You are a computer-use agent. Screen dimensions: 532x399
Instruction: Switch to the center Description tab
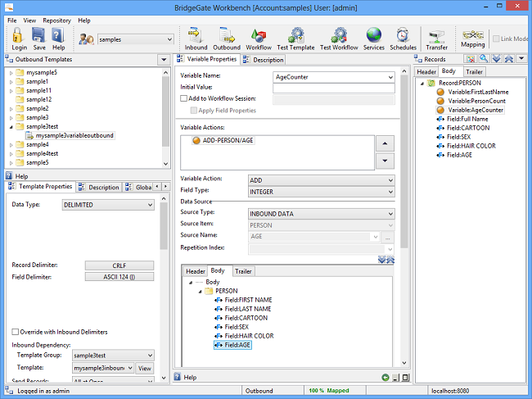264,60
